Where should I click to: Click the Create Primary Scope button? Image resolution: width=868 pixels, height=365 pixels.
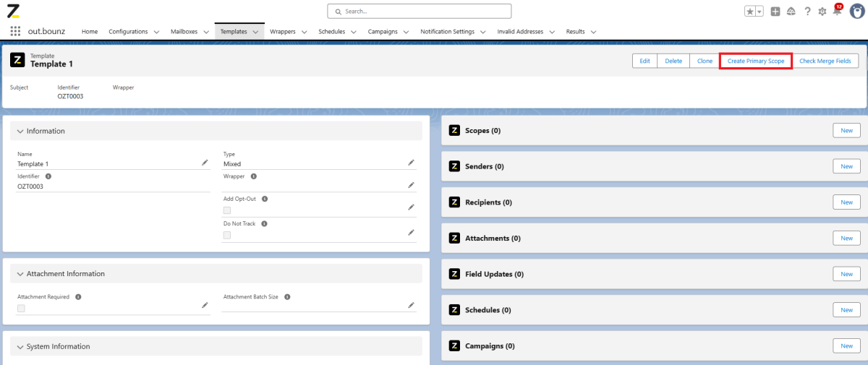756,61
